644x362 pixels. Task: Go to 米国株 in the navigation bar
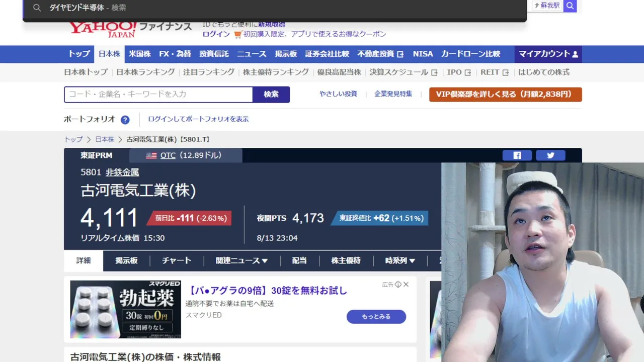pos(139,54)
